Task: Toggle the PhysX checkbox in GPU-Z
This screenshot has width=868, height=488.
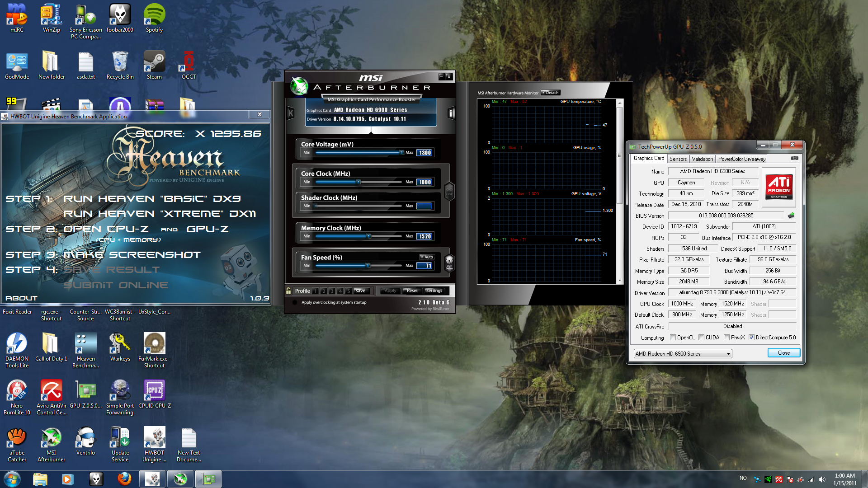Action: [x=726, y=338]
